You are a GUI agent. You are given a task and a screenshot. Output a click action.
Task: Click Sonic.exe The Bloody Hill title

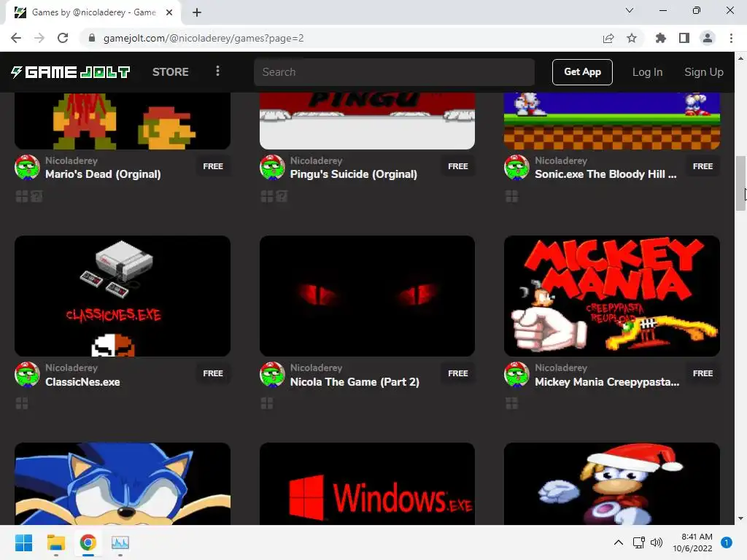click(x=605, y=174)
